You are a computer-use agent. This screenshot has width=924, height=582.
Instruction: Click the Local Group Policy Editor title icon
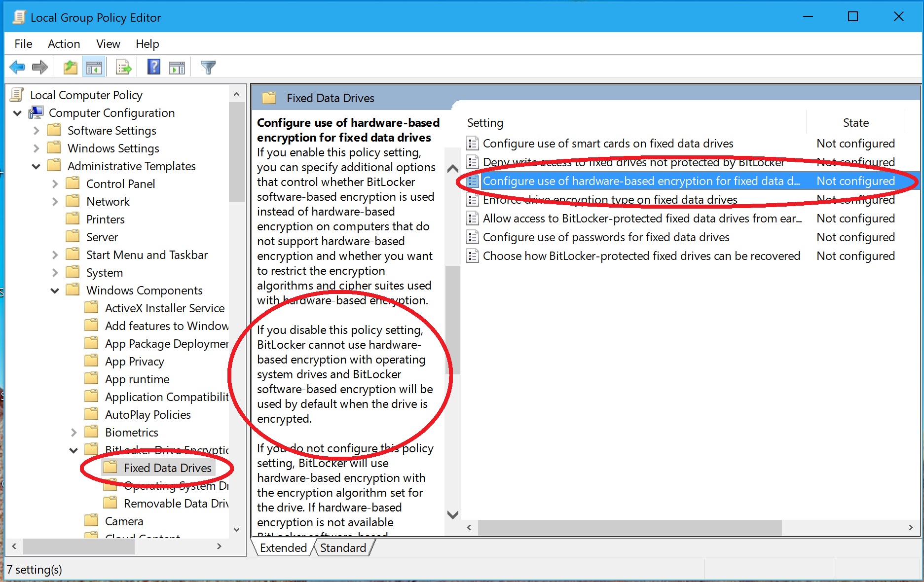[19, 17]
